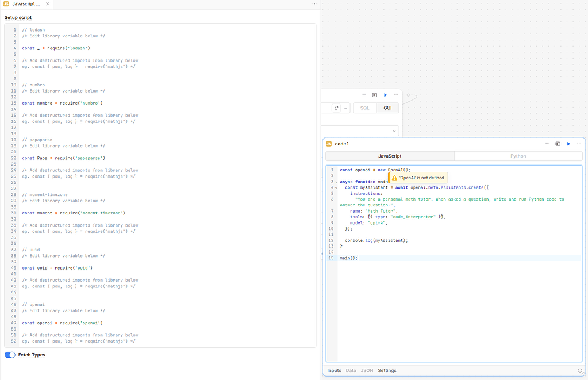Run the code1 block via the play icon

(x=568, y=144)
